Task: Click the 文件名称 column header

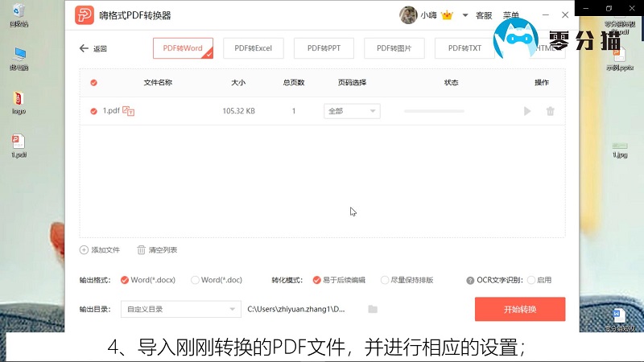Action: coord(158,83)
